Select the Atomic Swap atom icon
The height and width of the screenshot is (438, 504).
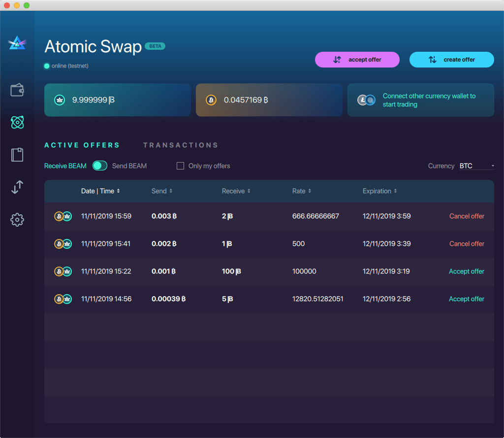point(17,122)
